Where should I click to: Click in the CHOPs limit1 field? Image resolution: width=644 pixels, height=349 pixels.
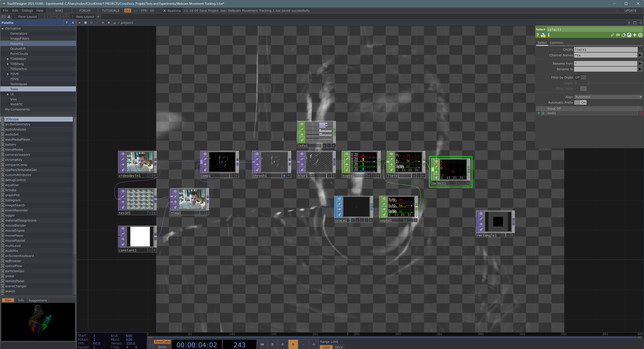coord(605,50)
